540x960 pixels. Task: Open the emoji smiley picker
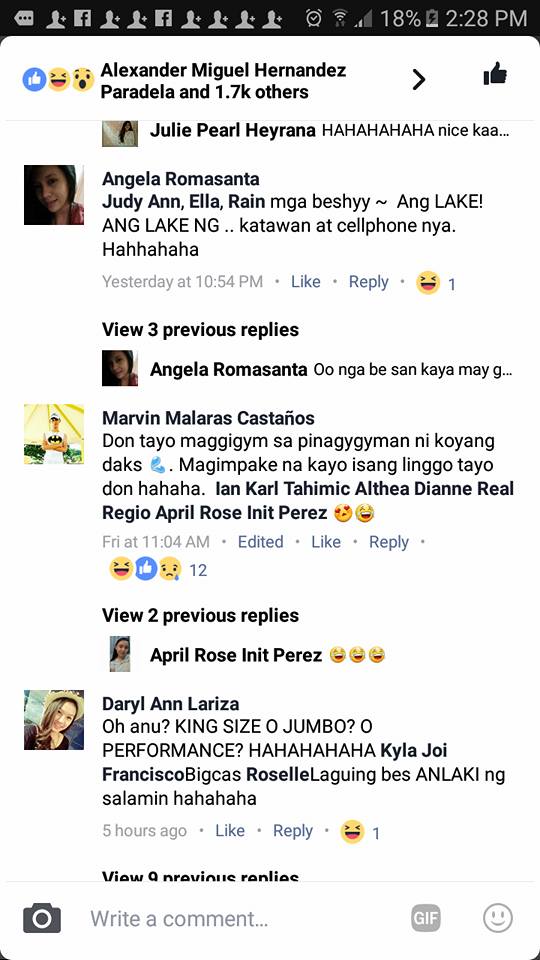coord(497,918)
